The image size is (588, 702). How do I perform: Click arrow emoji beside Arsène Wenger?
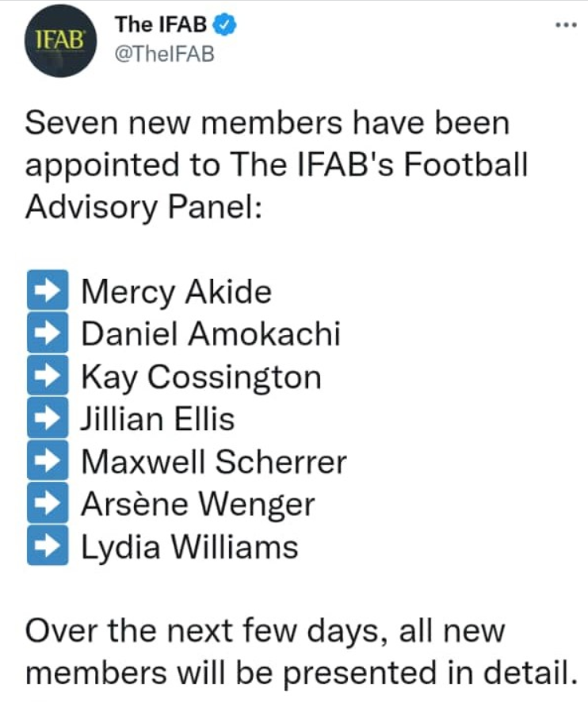(x=48, y=502)
